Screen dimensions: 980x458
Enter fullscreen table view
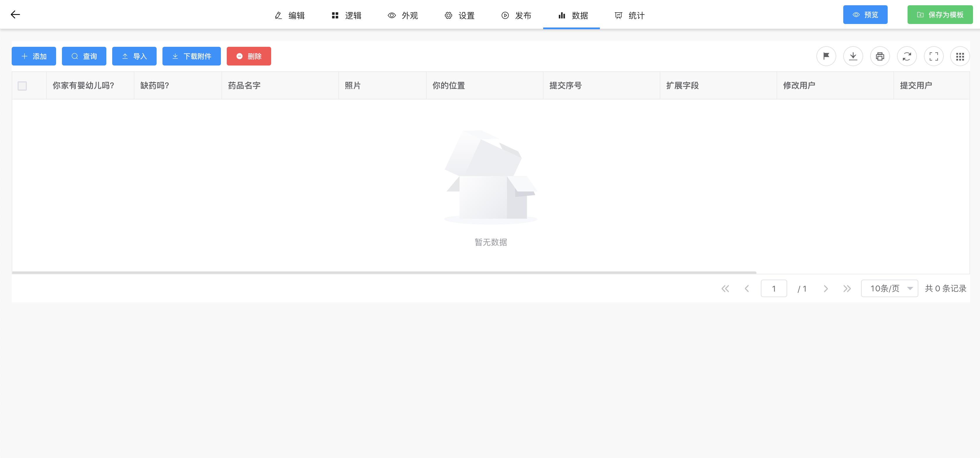click(x=934, y=56)
